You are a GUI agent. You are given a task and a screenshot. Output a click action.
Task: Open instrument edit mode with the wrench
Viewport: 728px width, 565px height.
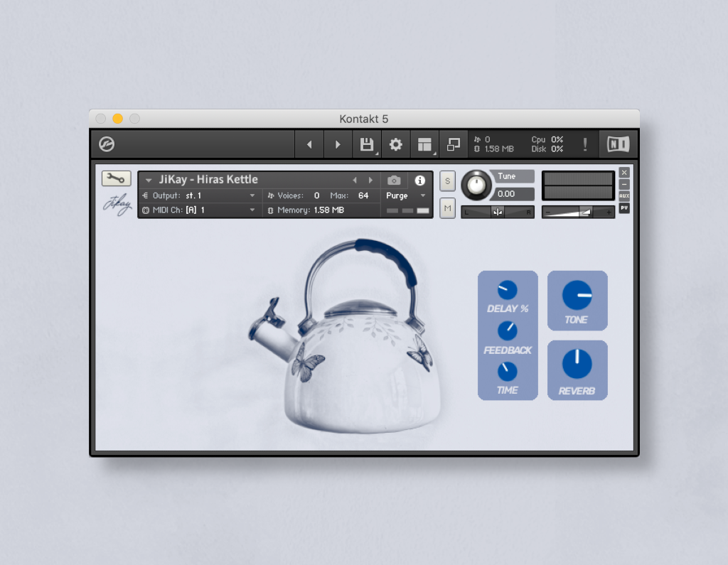116,178
